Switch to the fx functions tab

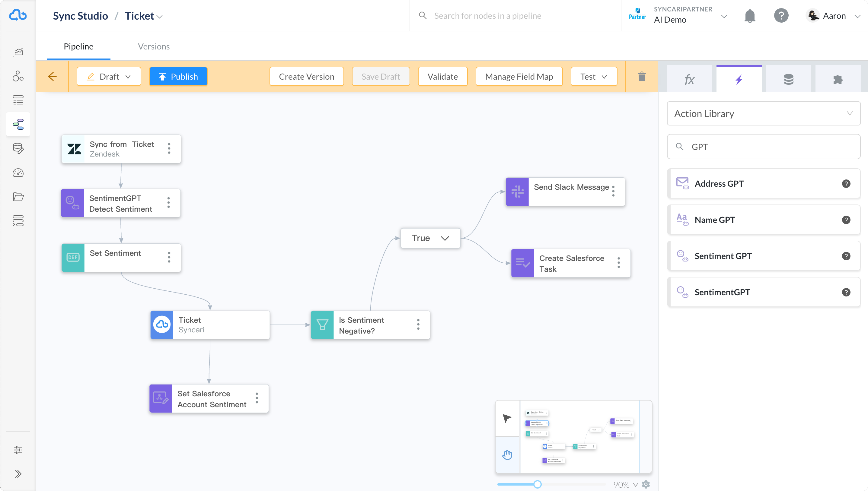(689, 80)
